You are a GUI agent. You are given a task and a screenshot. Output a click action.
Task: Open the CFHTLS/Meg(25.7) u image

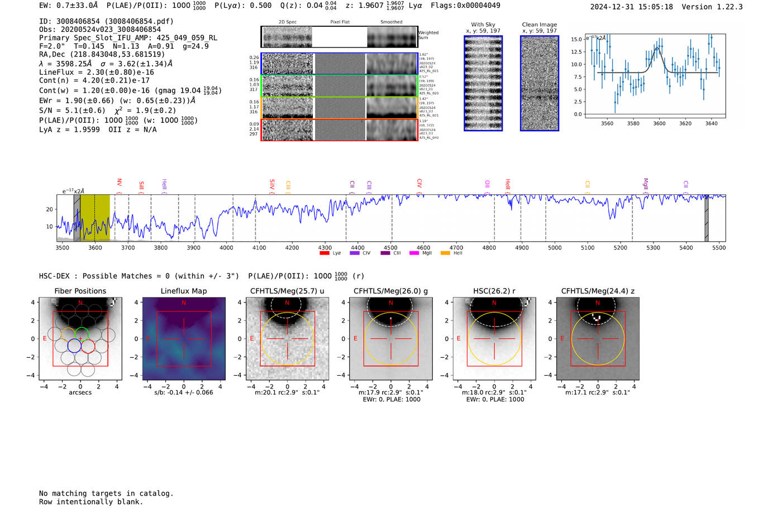(x=287, y=339)
